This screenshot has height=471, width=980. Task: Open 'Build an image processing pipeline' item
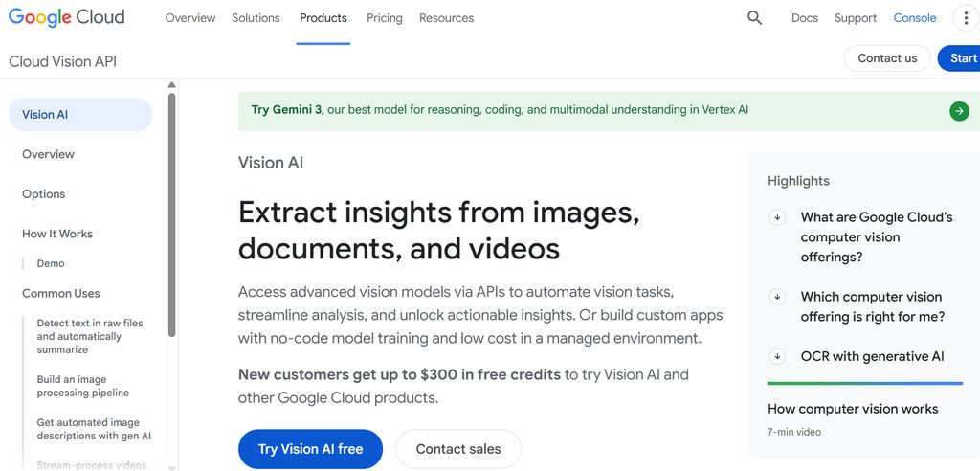(x=83, y=386)
